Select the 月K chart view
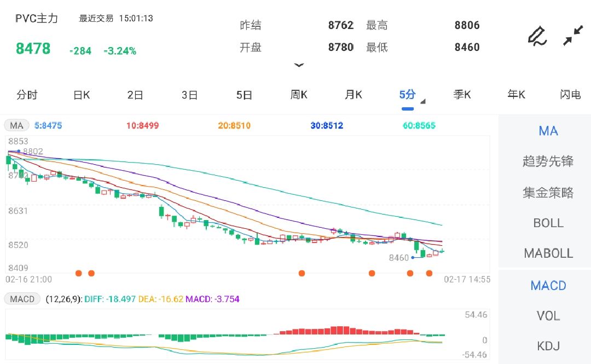591x364 pixels. pyautogui.click(x=353, y=95)
